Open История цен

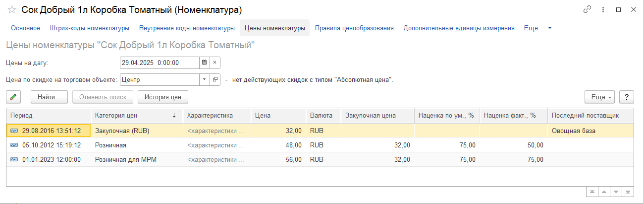coord(162,97)
